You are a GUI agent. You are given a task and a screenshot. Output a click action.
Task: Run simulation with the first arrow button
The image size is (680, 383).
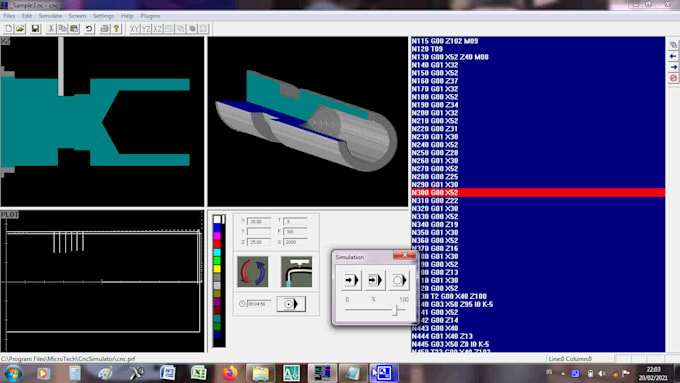351,280
